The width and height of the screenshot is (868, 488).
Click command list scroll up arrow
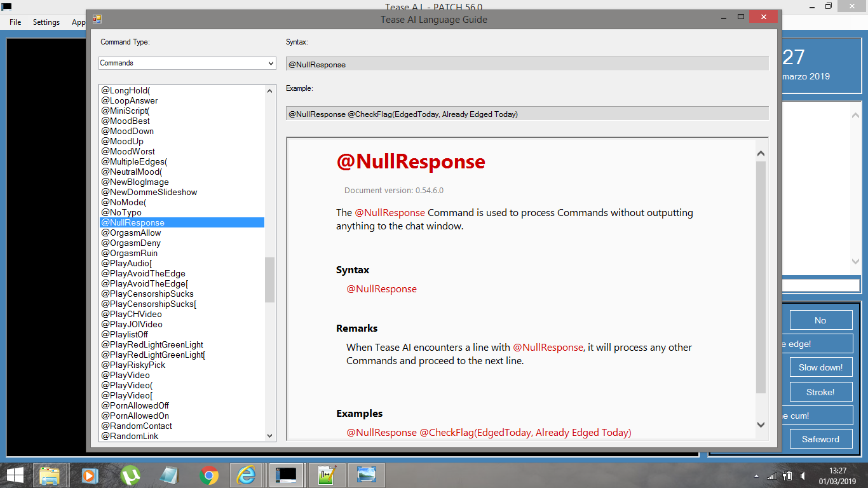coord(270,90)
